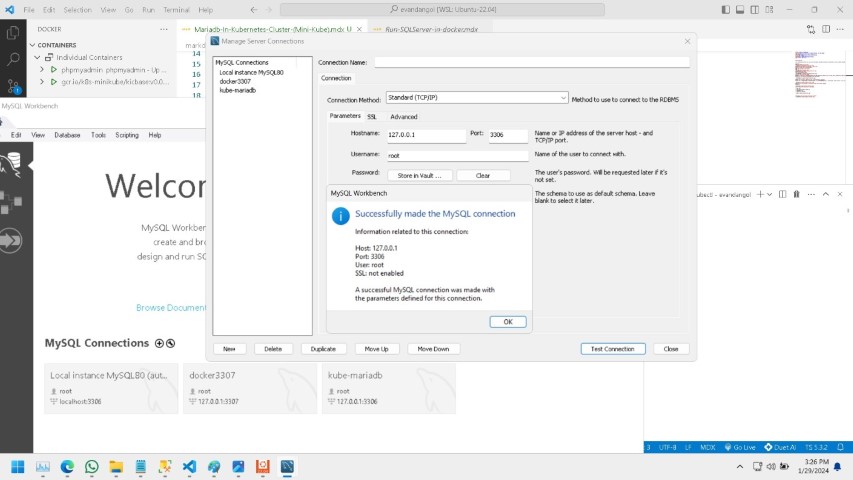The image size is (853, 480).
Task: Open status bar notifications bell
Action: click(840, 447)
